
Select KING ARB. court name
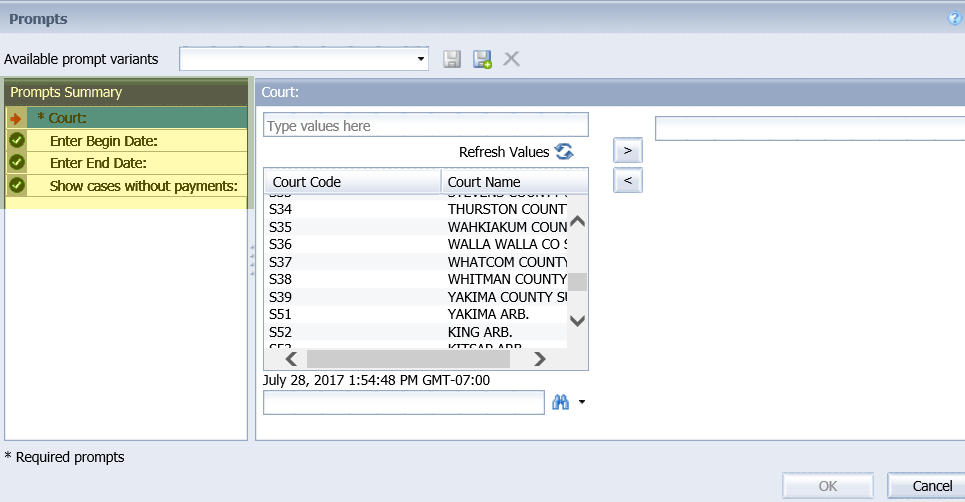[480, 332]
